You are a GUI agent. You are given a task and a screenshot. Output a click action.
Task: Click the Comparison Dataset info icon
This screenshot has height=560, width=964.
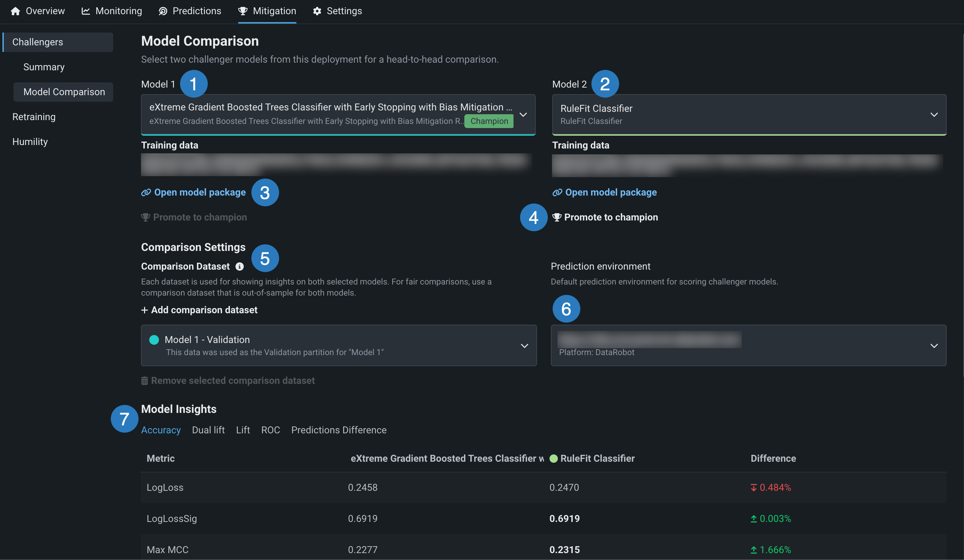pos(240,267)
